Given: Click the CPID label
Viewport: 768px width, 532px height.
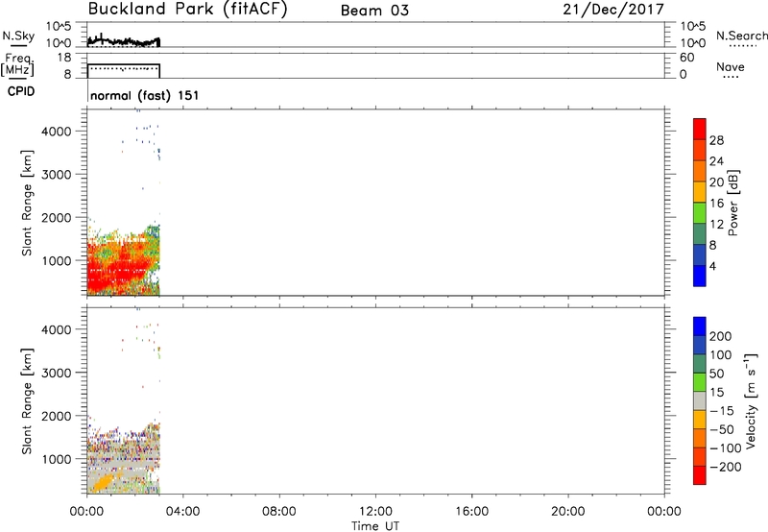Looking at the screenshot, I should tap(21, 91).
